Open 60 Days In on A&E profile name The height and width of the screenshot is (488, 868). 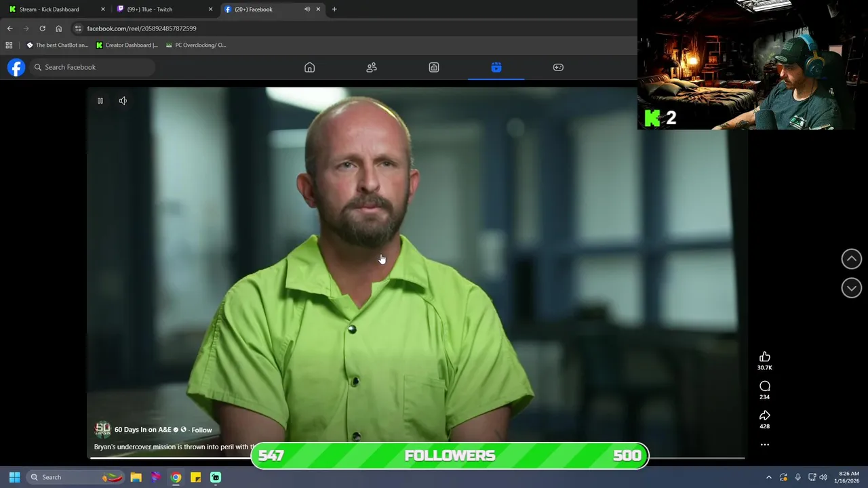pos(143,430)
